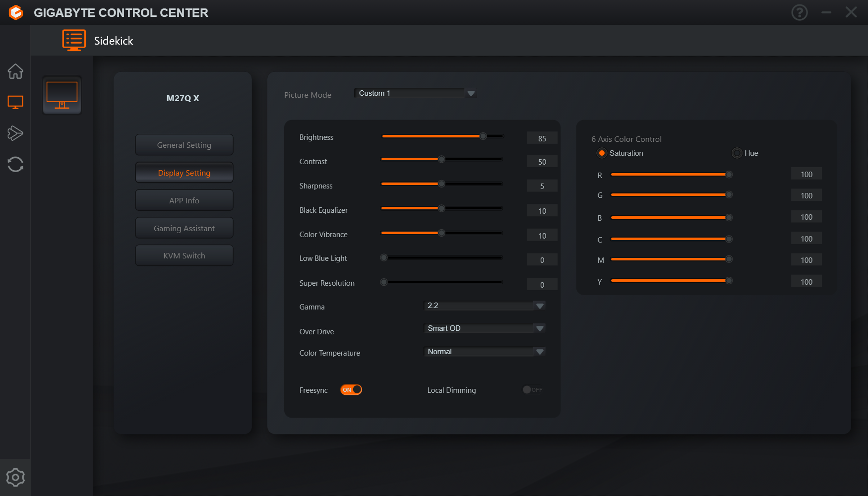Select the M27Q X monitor thumbnail
The image size is (868, 496).
click(x=62, y=95)
